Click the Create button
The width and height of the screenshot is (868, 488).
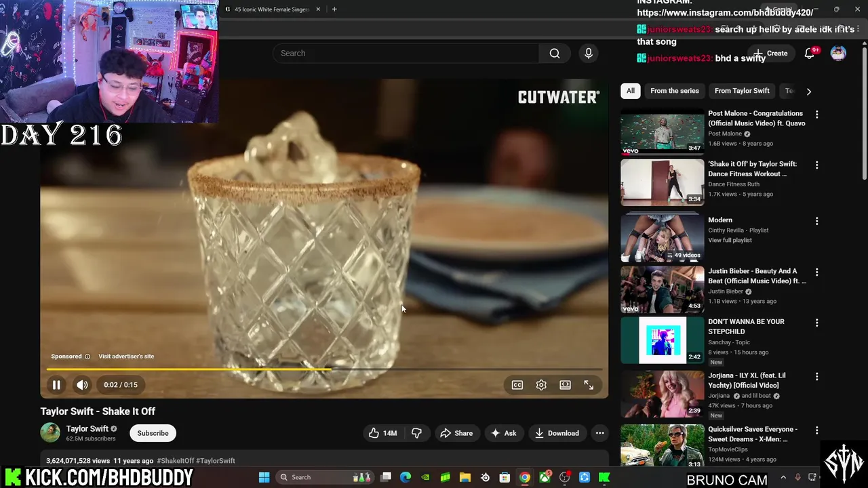[771, 54]
